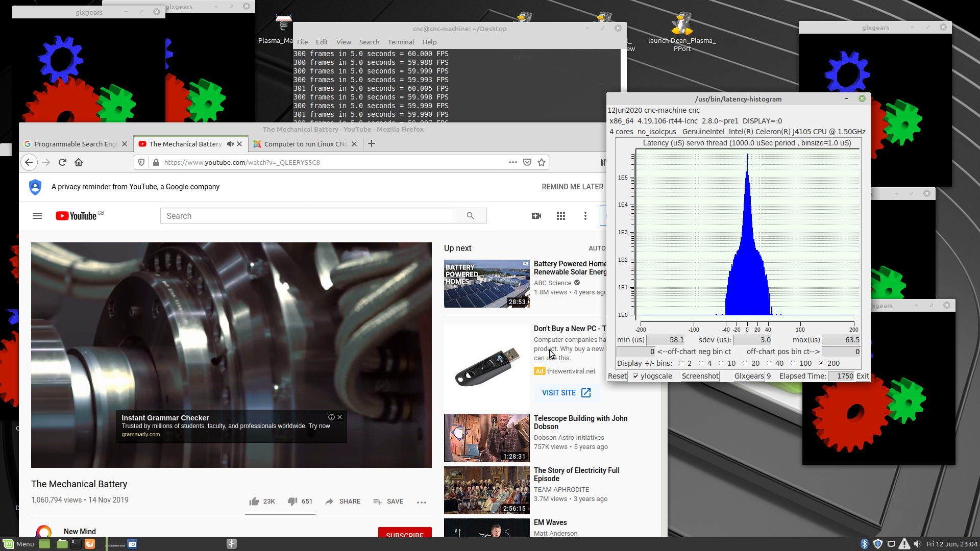
Task: Click the YouTube search field
Action: click(x=307, y=216)
